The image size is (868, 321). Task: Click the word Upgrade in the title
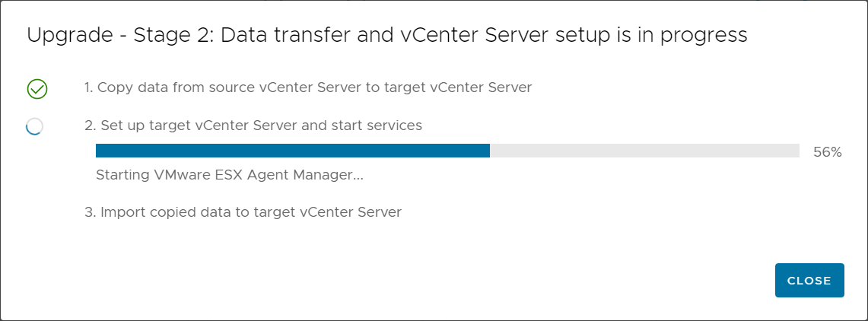(70, 37)
